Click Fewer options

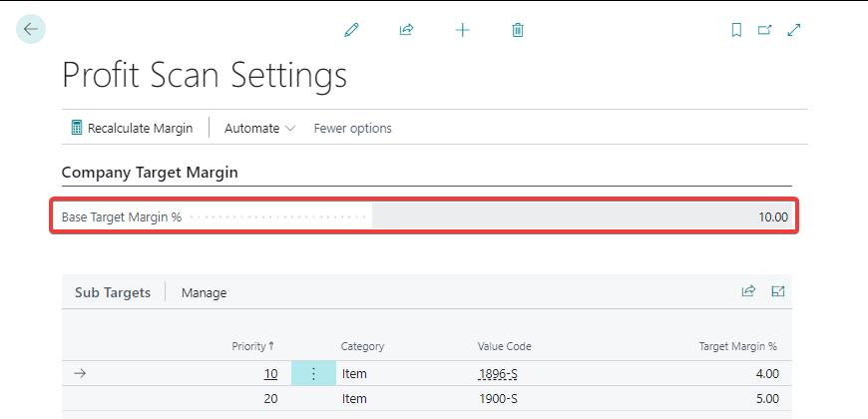[x=352, y=128]
